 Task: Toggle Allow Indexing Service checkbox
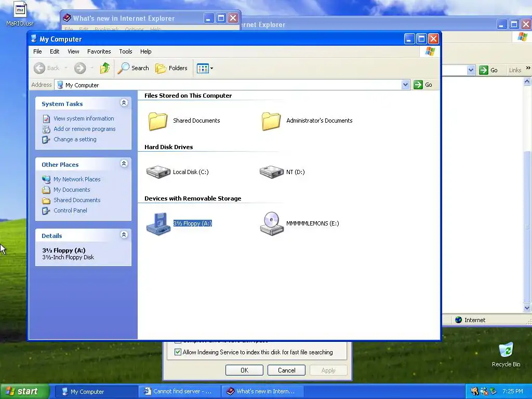point(178,352)
